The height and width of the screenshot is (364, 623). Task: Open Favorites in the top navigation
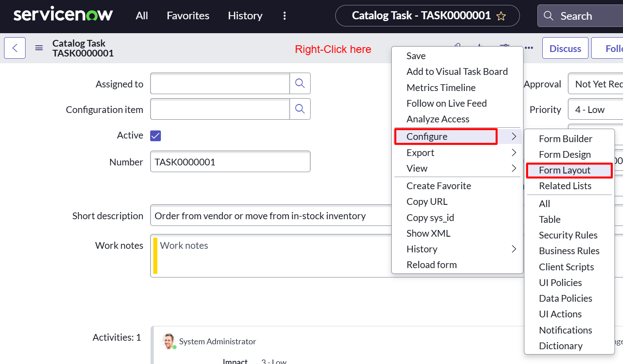pos(188,16)
